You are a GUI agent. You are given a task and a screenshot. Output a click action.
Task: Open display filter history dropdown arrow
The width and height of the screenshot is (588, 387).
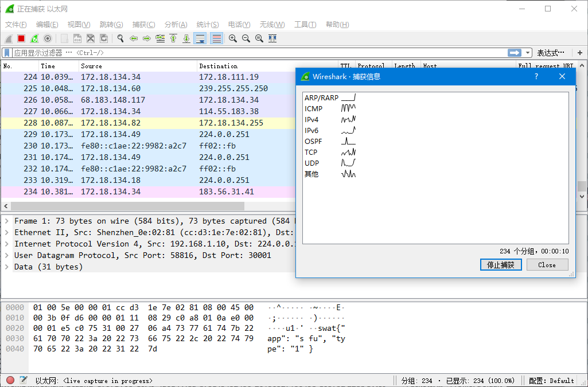(528, 53)
